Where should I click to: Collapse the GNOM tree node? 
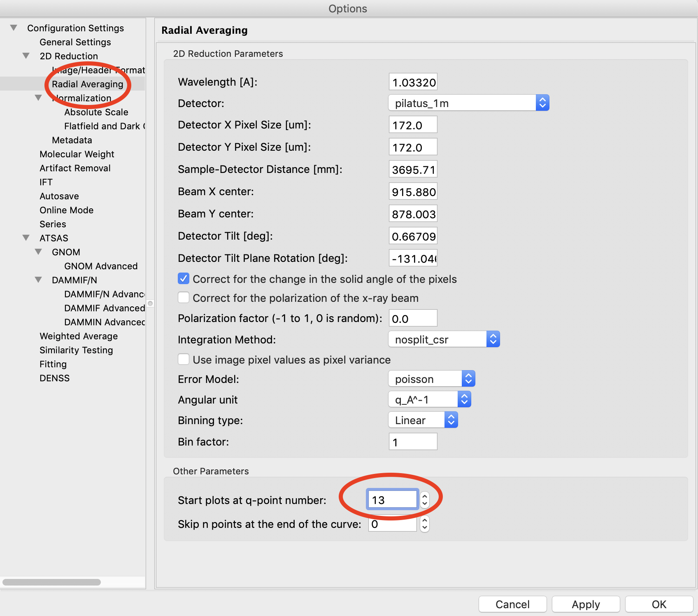click(x=38, y=252)
